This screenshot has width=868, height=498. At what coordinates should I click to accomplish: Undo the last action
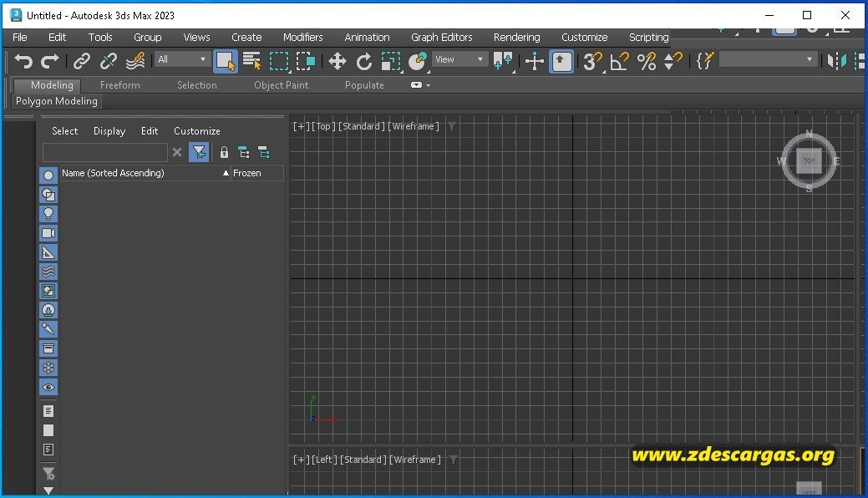click(x=23, y=60)
